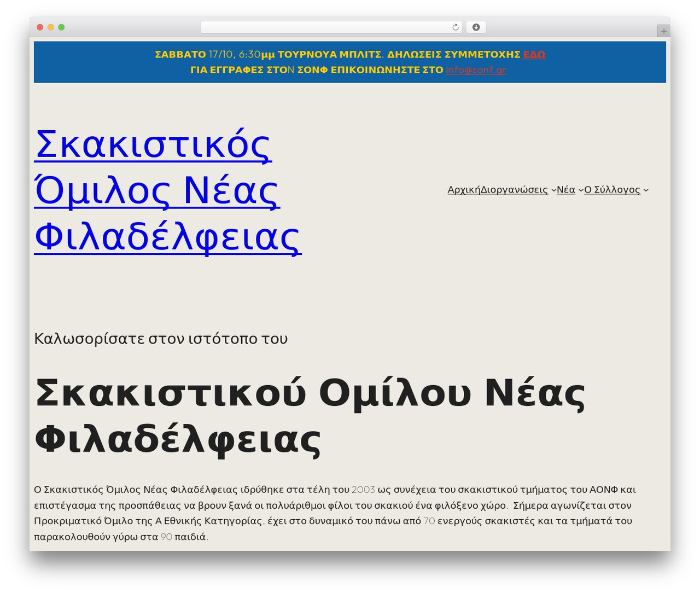Open the ΕΔΩ registration link
The image size is (700, 593).
[534, 54]
